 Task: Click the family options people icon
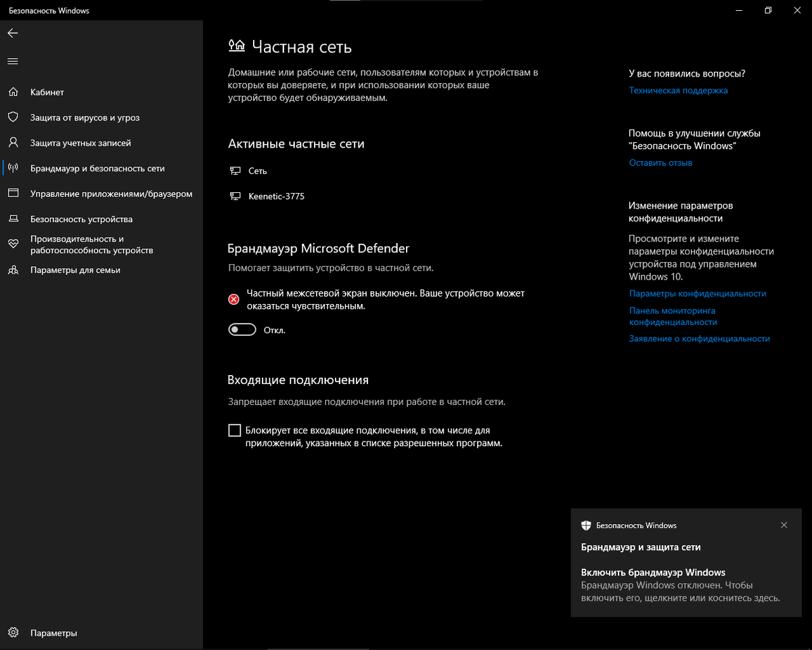(13, 269)
